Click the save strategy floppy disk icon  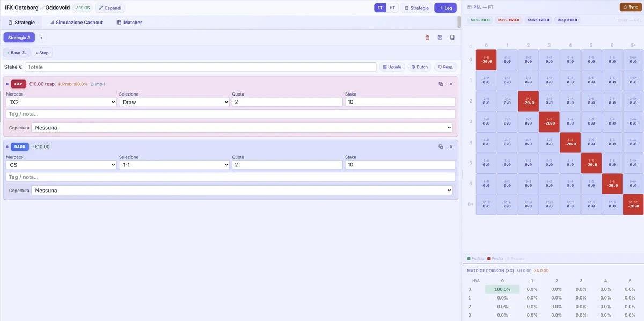pos(440,38)
